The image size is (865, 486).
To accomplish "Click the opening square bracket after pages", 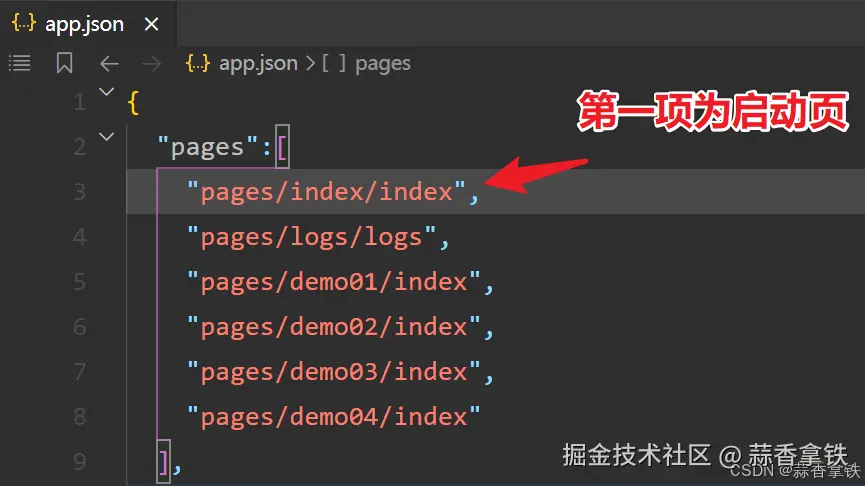I will (282, 147).
